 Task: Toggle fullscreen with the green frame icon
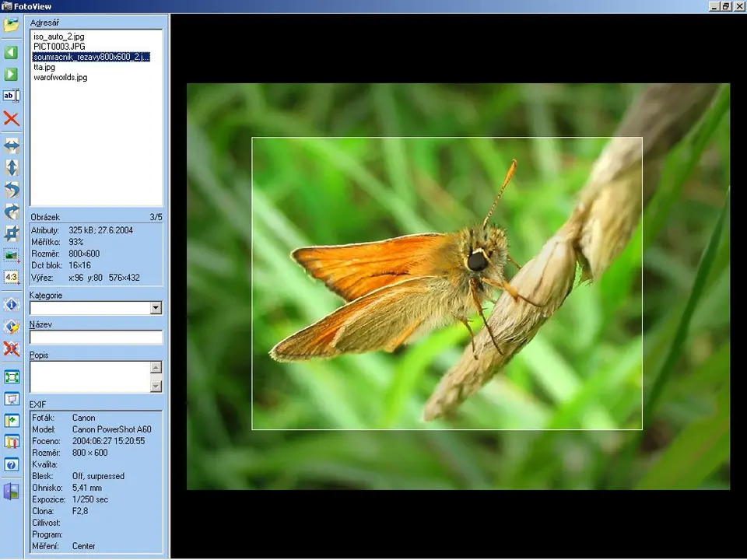11,377
